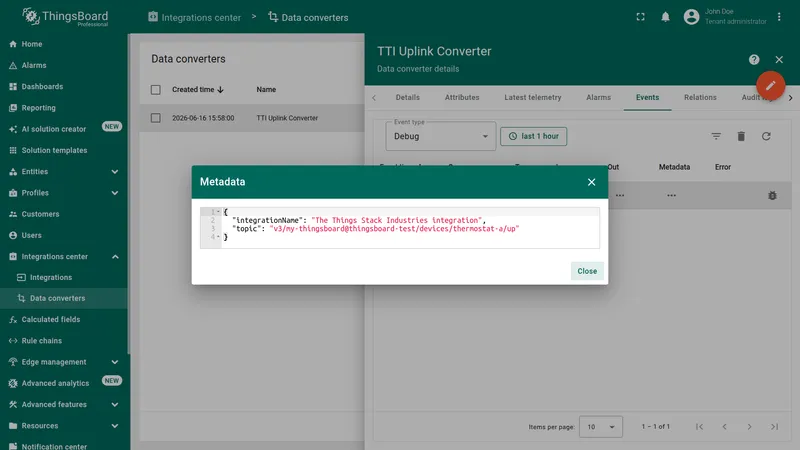Click the ThingsBoard logo
This screenshot has height=450, width=800.
coord(65,17)
